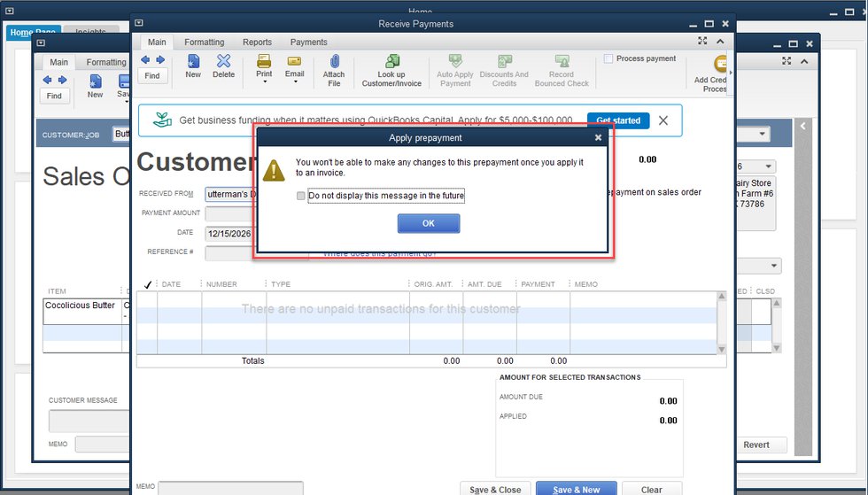Switch to the Formatting tab
868x495 pixels.
coord(204,42)
